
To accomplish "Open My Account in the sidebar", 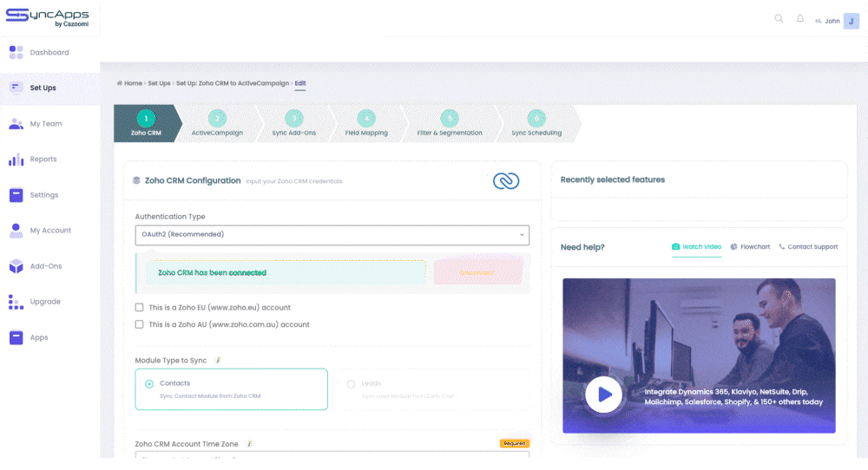I will (49, 231).
